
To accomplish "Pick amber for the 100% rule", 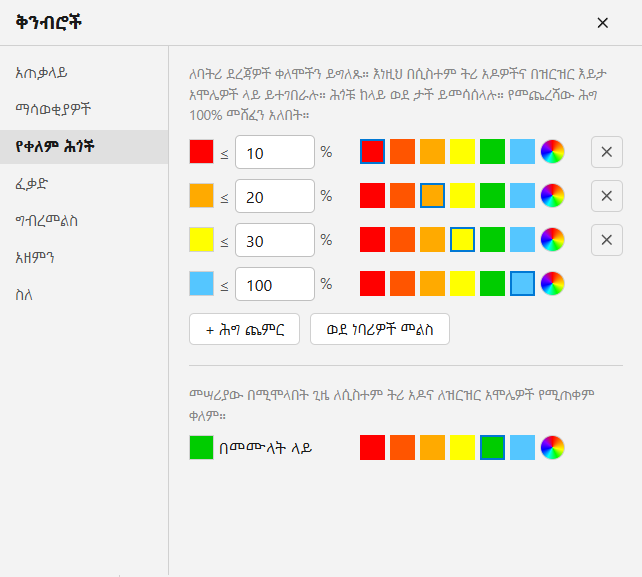I will pyautogui.click(x=432, y=283).
